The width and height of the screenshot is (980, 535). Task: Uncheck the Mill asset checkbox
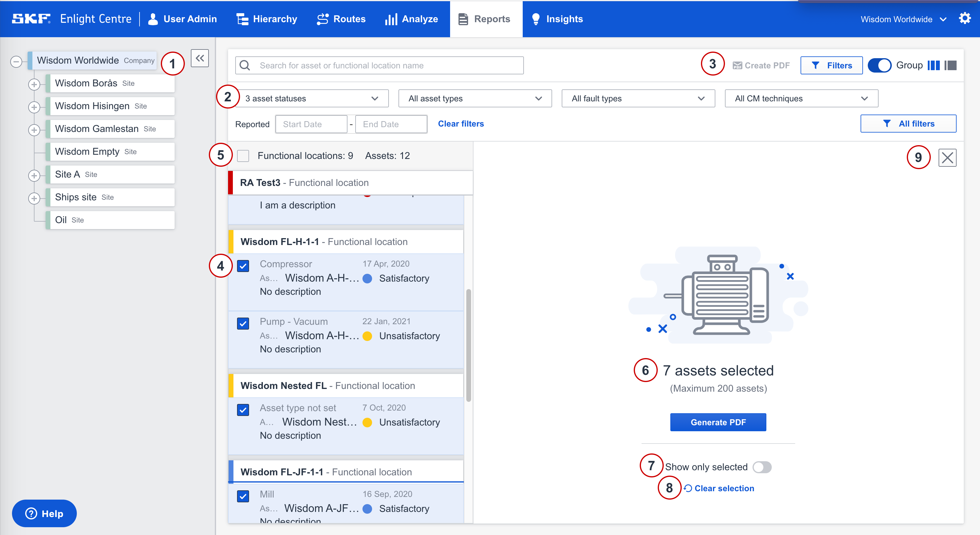tap(243, 496)
